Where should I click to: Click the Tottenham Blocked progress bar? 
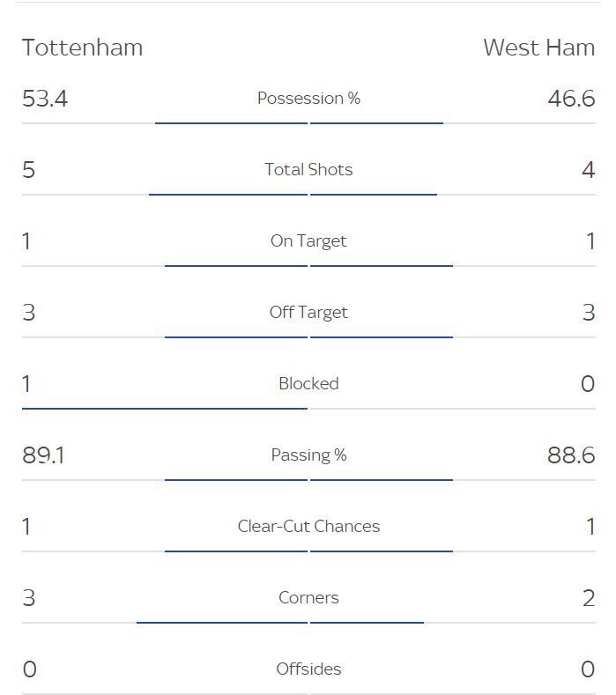point(165,408)
